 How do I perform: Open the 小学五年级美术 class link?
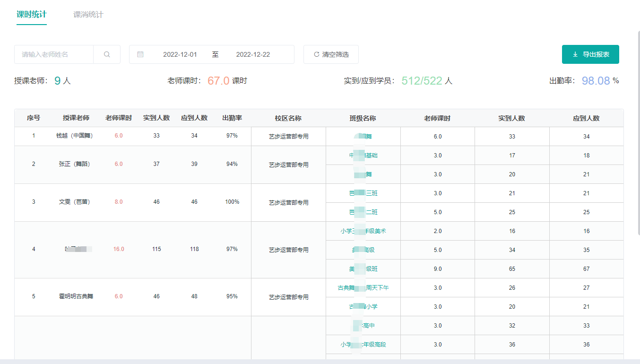click(363, 231)
